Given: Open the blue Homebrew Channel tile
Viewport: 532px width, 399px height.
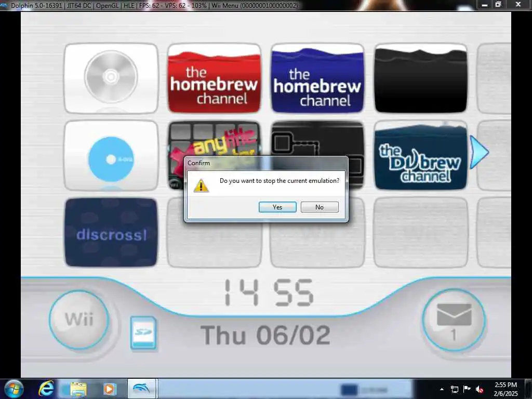Looking at the screenshot, I should tap(317, 78).
